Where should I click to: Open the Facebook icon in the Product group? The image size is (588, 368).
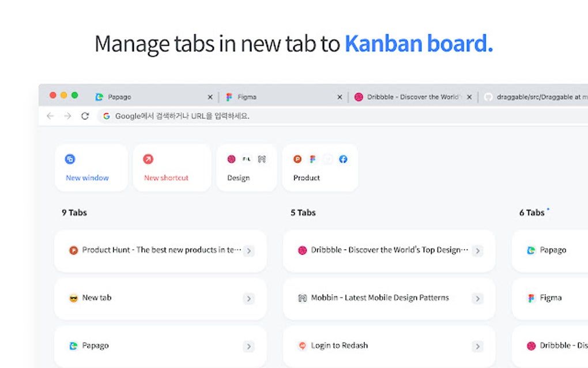[x=343, y=159]
